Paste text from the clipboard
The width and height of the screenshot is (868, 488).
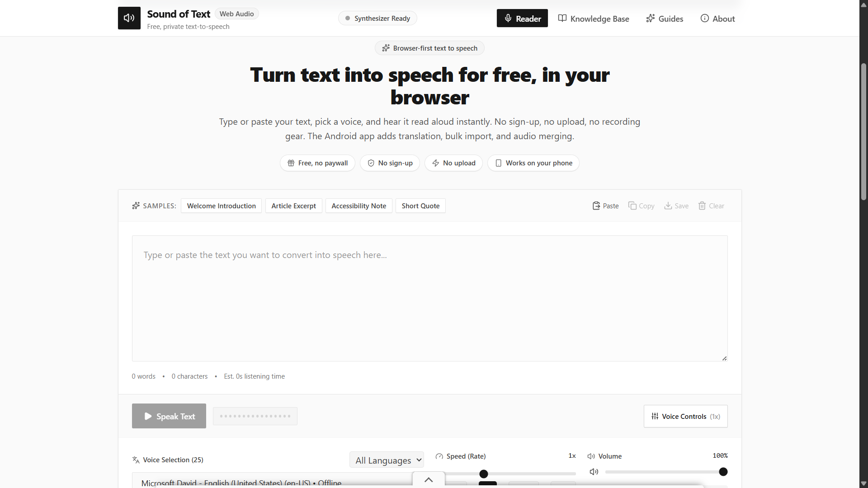tap(605, 206)
